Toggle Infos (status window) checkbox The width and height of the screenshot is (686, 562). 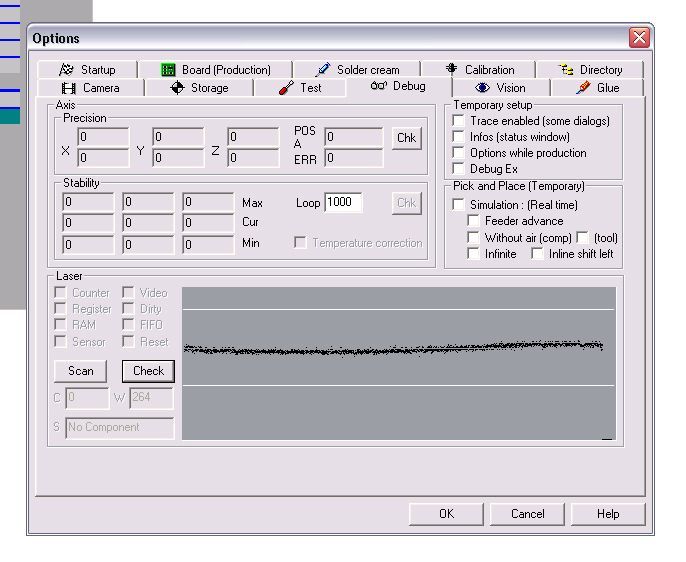click(x=458, y=137)
